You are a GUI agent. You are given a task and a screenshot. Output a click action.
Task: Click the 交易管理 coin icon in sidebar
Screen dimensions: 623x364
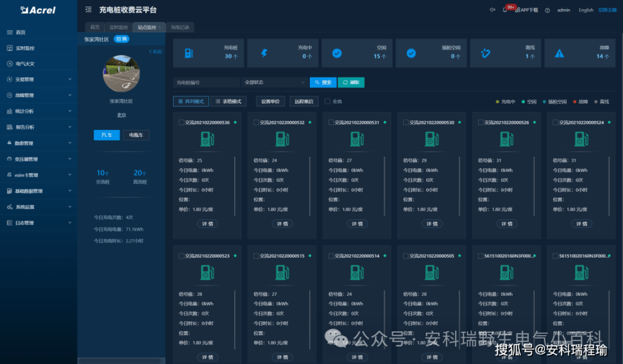point(10,80)
